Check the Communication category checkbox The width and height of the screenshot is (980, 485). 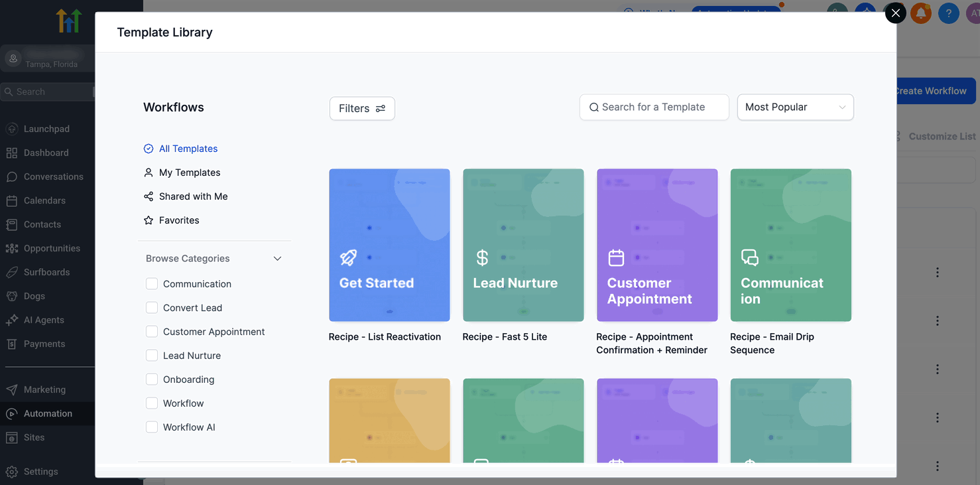[x=152, y=284]
